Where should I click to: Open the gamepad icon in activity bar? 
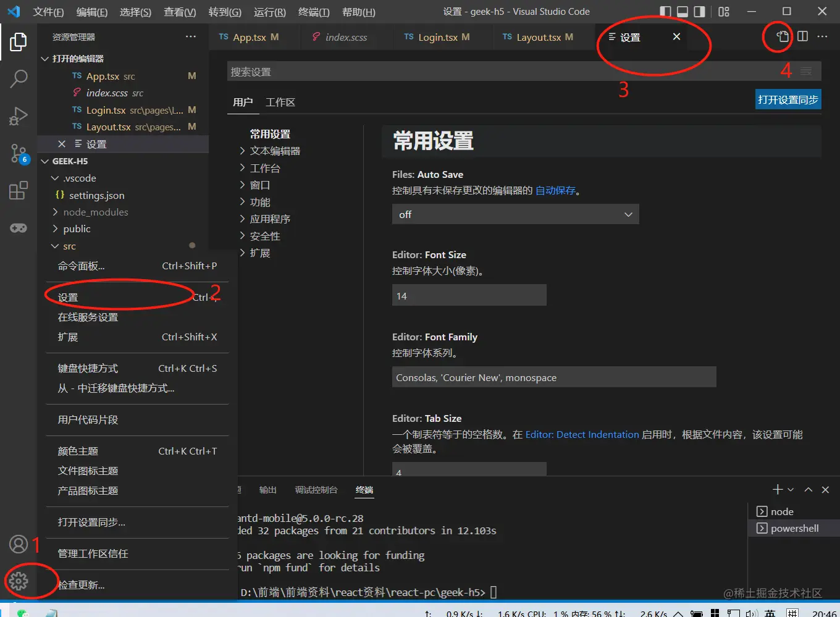click(19, 228)
